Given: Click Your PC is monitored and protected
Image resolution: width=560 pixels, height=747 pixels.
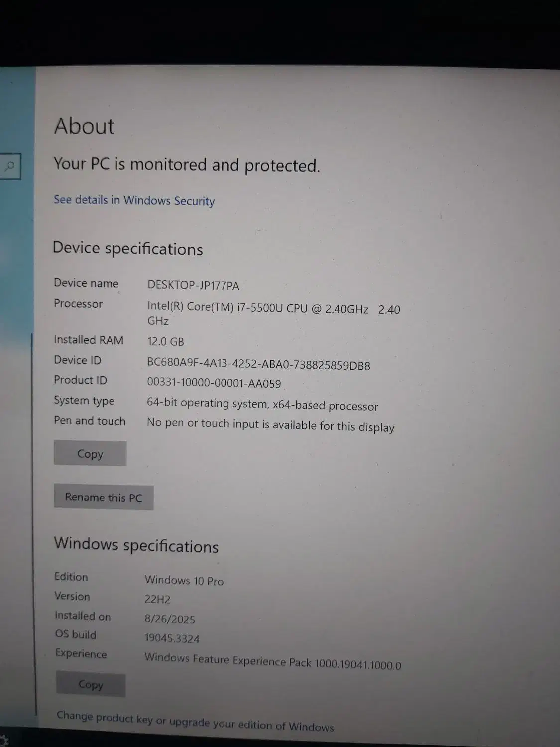Looking at the screenshot, I should (x=187, y=165).
